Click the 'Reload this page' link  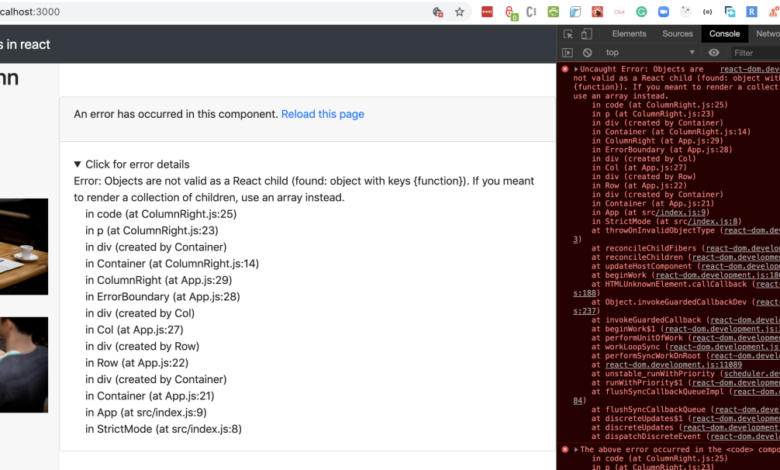point(322,114)
